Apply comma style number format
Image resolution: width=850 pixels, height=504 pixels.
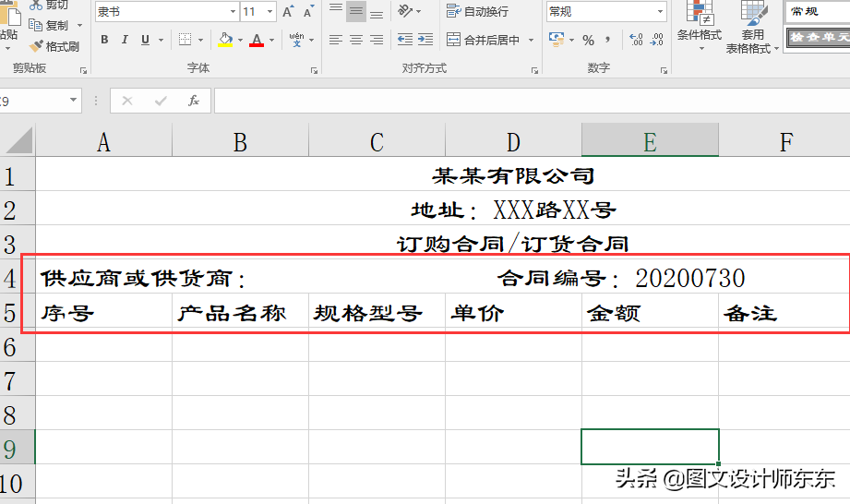coord(607,40)
